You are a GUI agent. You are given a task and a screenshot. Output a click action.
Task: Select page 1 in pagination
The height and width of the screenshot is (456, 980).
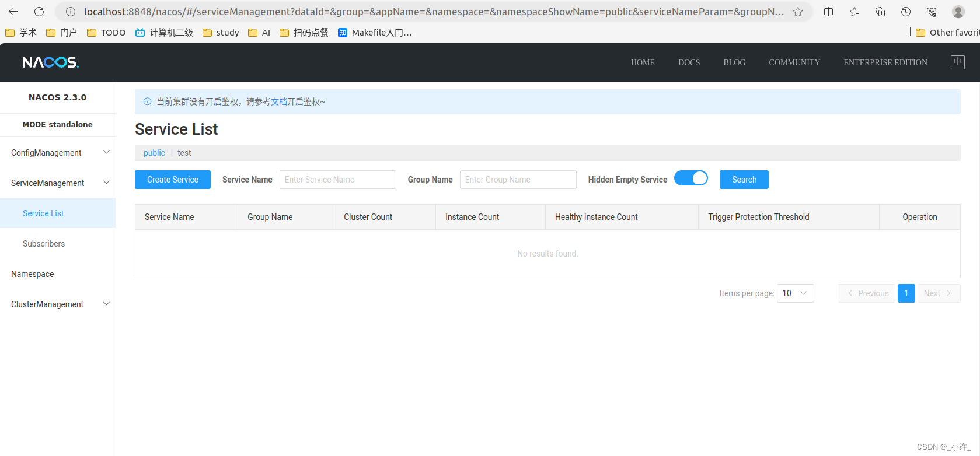906,293
